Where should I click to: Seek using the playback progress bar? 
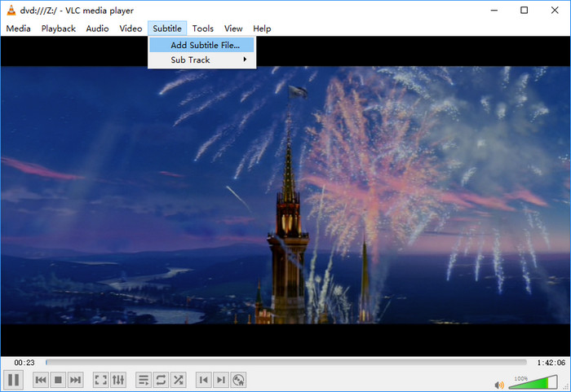[286, 362]
